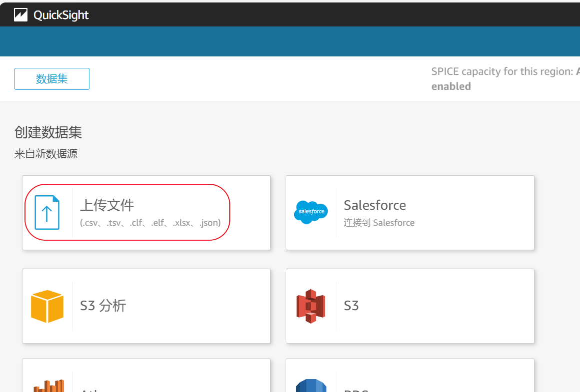Click the red S3 bucket icon
580x392 pixels.
(x=311, y=306)
